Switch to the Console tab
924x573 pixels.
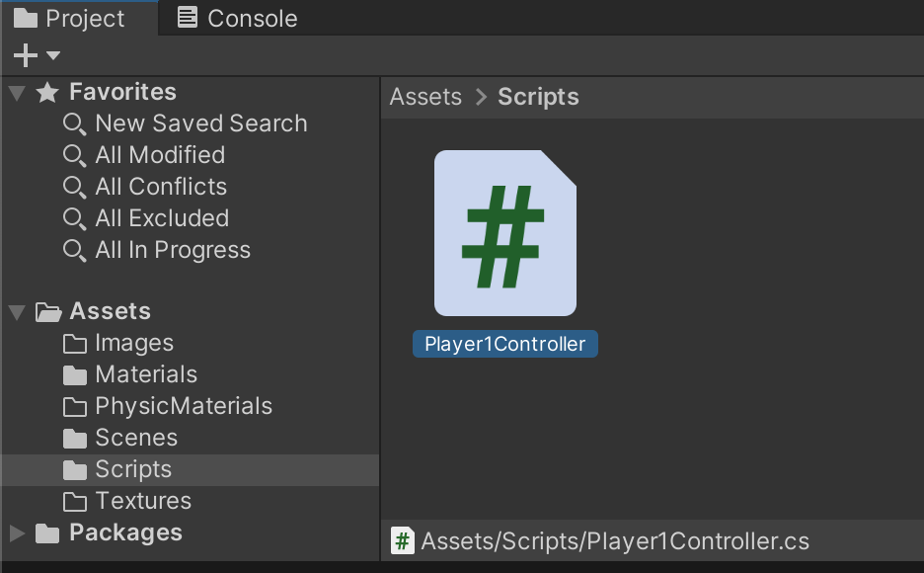point(237,19)
